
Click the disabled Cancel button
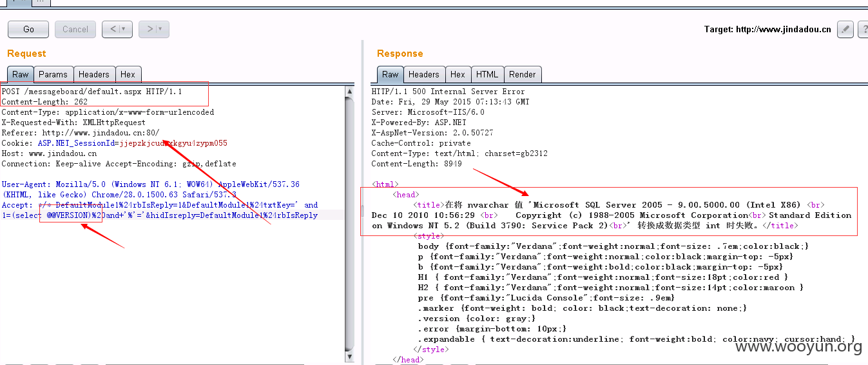click(x=75, y=29)
